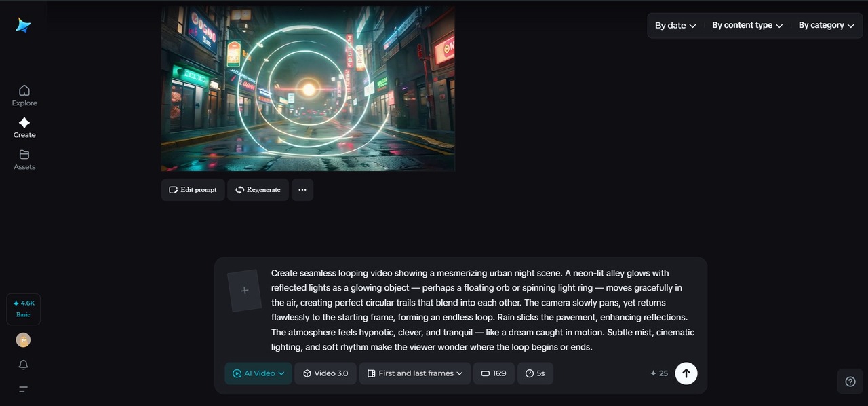Viewport: 868px width, 406px height.
Task: Open the 16:9 aspect ratio setting
Action: click(493, 373)
